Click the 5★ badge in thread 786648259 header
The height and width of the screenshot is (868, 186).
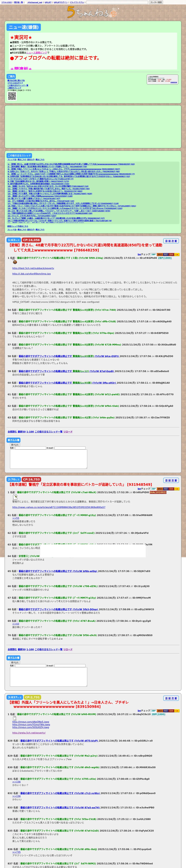click(177, 254)
